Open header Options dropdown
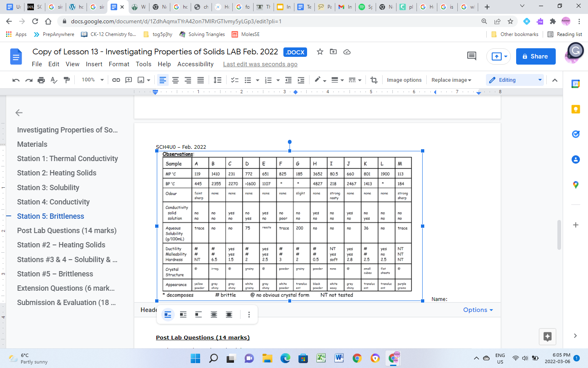Screen dimensions: 588x368 point(478,310)
